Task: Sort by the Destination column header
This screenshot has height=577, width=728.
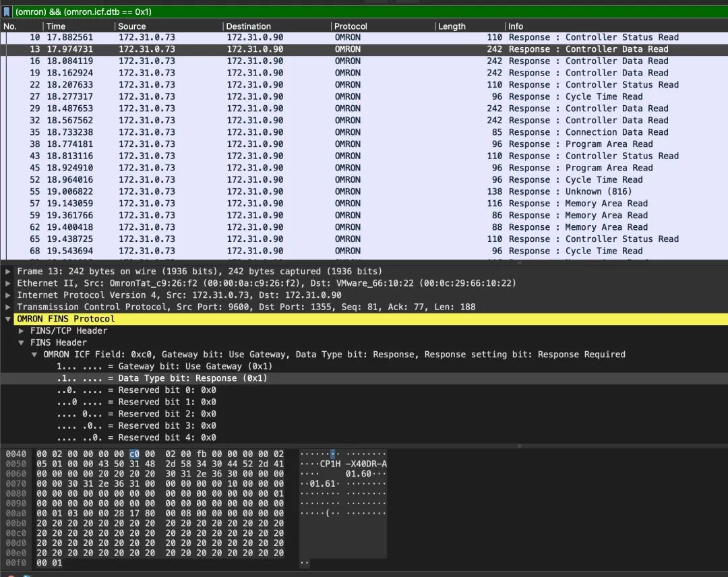Action: point(277,26)
